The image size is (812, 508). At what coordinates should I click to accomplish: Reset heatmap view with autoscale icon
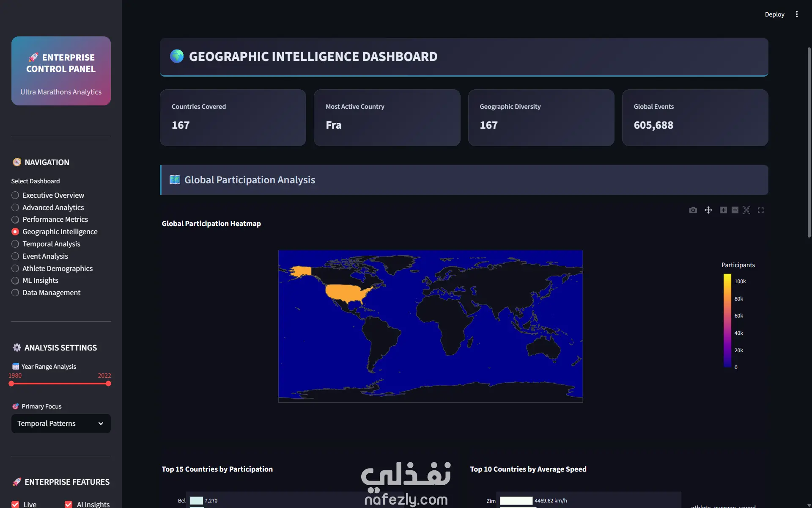pyautogui.click(x=746, y=210)
